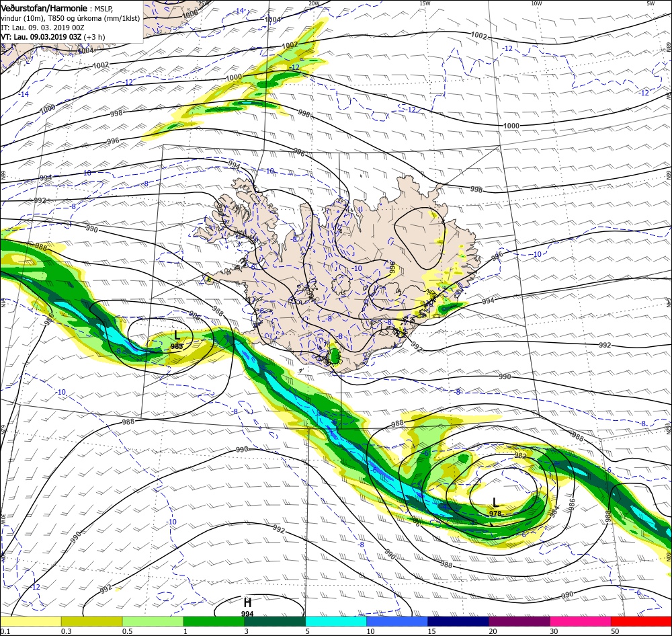This screenshot has height=636, width=672.
Task: Click the 984 isobar label
Action: click(554, 512)
